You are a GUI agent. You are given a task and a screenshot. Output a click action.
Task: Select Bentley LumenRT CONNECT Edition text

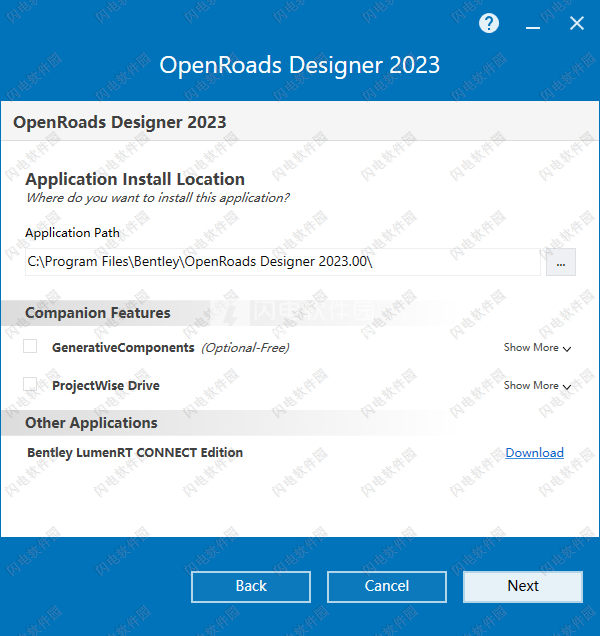pyautogui.click(x=135, y=453)
